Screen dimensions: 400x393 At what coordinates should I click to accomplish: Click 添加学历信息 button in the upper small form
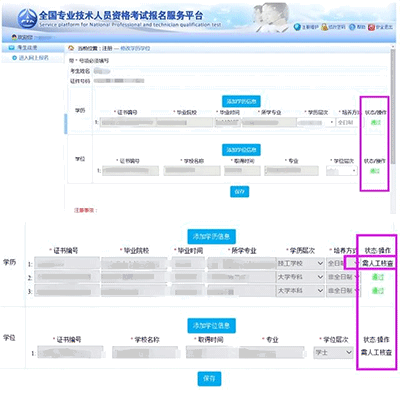coord(241,101)
